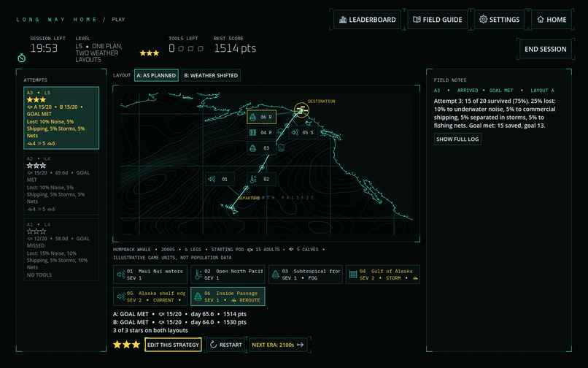This screenshot has width=588, height=368.
Task: Click the B: GOAL MET result line
Action: point(179,322)
